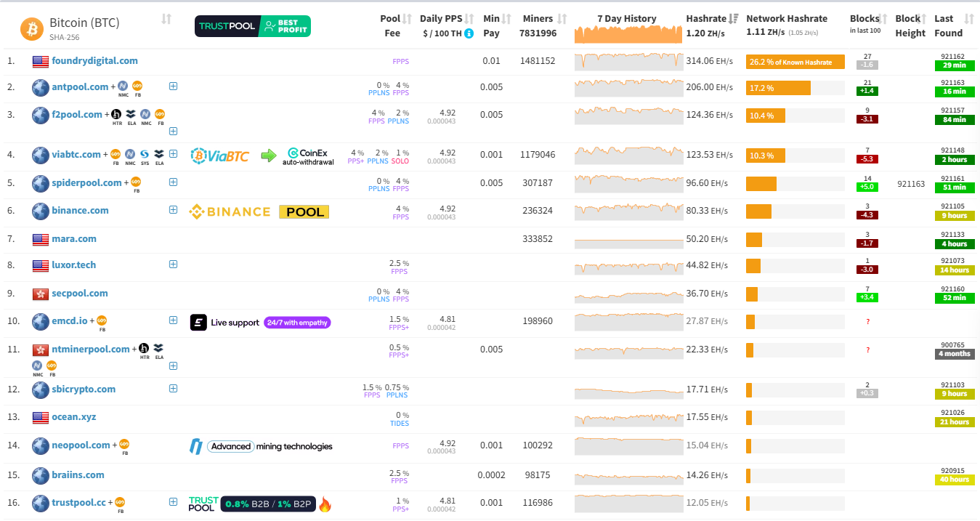Click the emcd Live support 24/7 banner
Viewport: 980px width, 521px height.
pyautogui.click(x=260, y=323)
